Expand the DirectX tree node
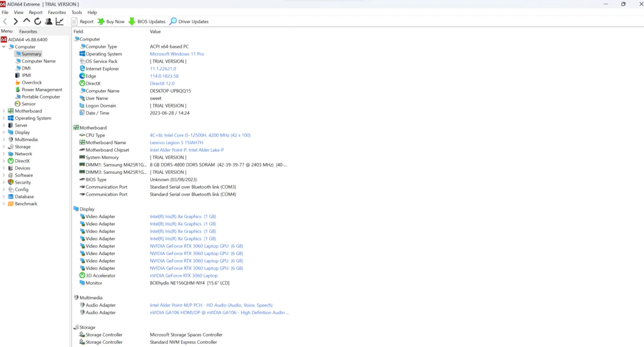 tap(4, 161)
